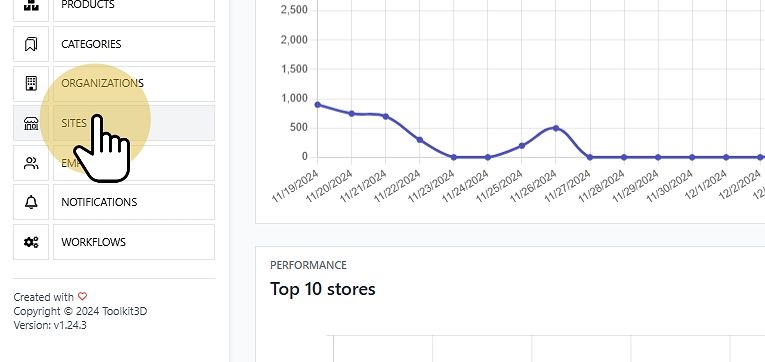
Task: Click the Organizations building icon
Action: [x=31, y=83]
